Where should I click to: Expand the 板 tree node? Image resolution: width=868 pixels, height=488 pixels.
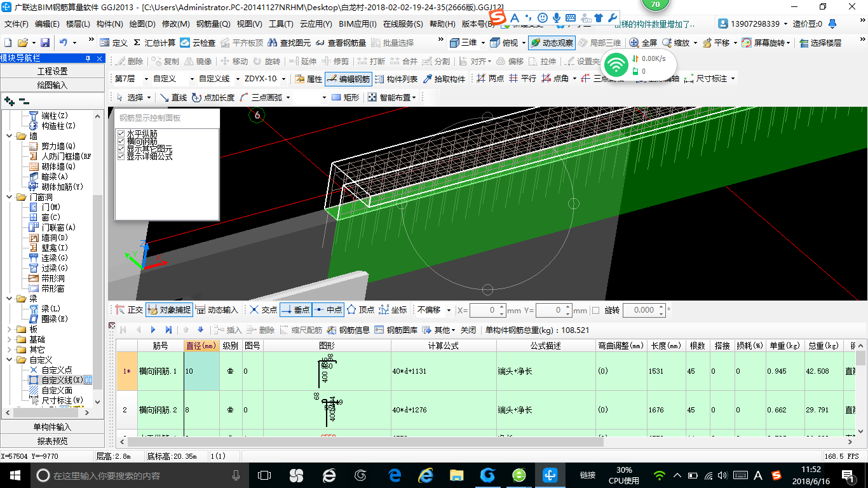pos(9,329)
